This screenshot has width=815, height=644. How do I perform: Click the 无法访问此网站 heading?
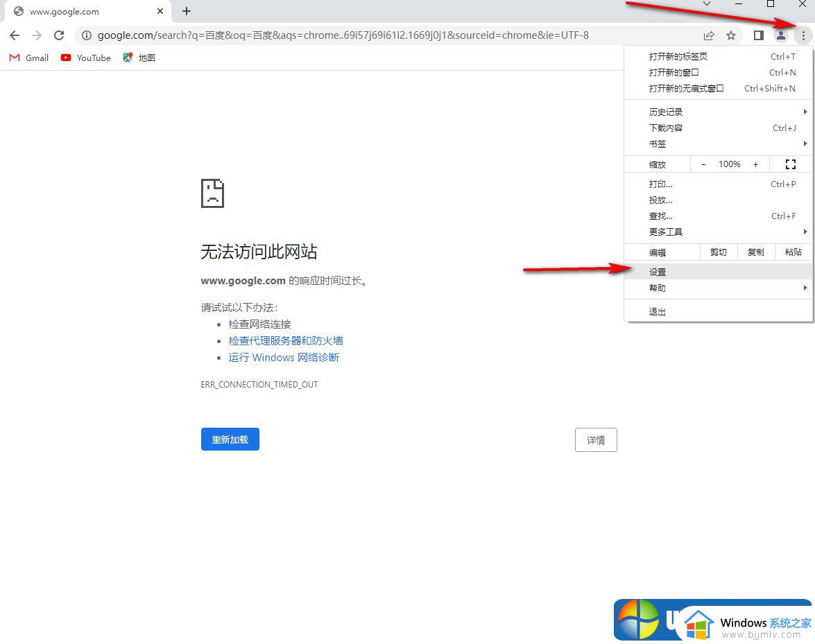(x=259, y=252)
